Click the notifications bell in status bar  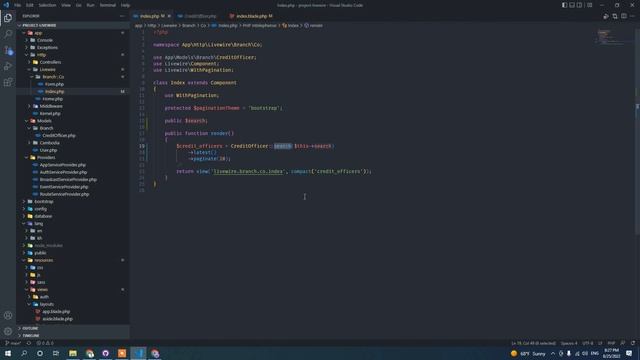(633, 343)
